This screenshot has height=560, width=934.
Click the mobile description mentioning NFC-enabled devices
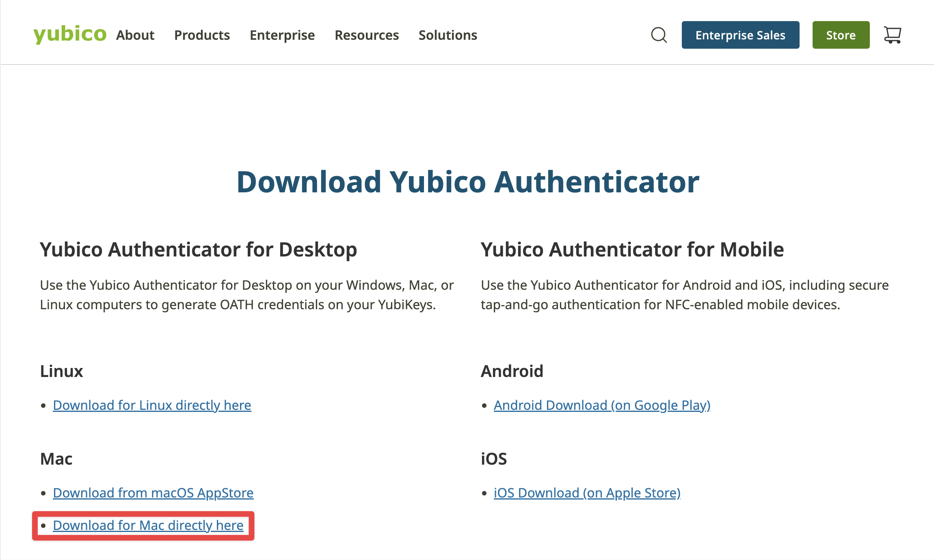pos(685,295)
